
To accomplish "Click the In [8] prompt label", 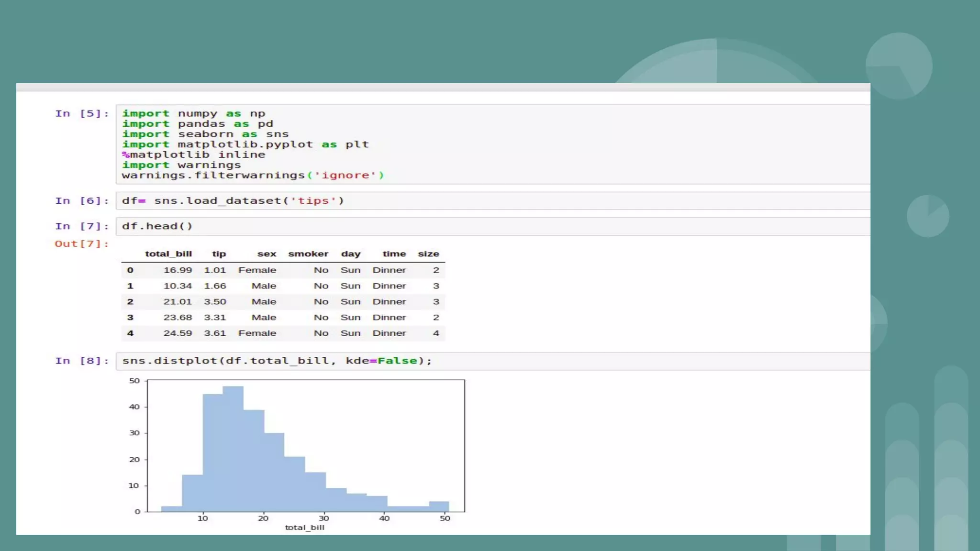I will click(x=82, y=361).
